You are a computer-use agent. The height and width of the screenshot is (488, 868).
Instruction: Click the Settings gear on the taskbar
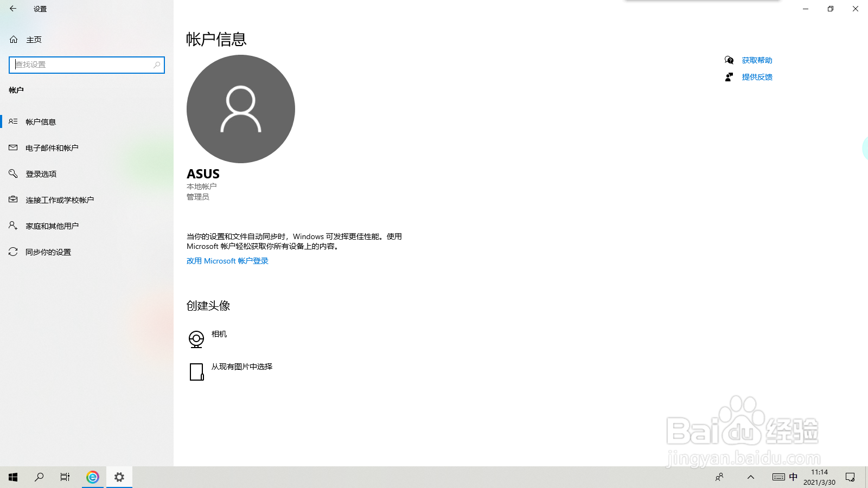coord(119,477)
